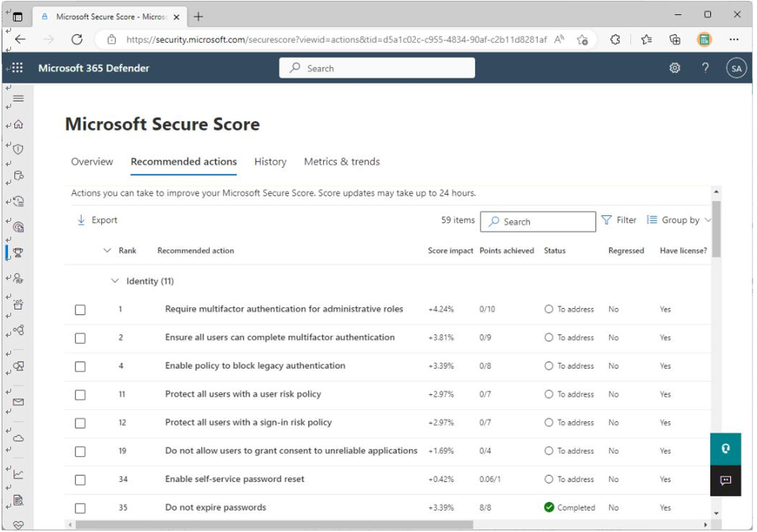This screenshot has height=532, width=757.
Task: Check the box for self-service password reset
Action: [x=80, y=480]
